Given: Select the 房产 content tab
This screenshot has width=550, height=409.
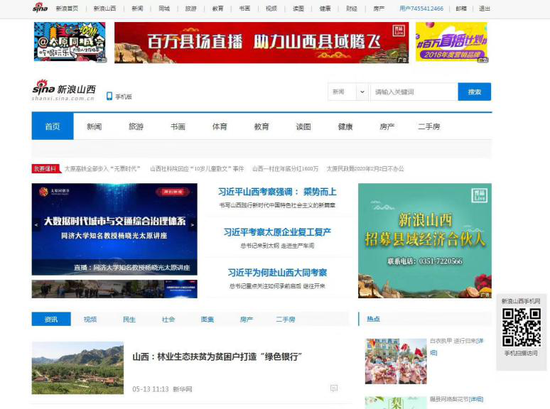Looking at the screenshot, I should (x=246, y=319).
